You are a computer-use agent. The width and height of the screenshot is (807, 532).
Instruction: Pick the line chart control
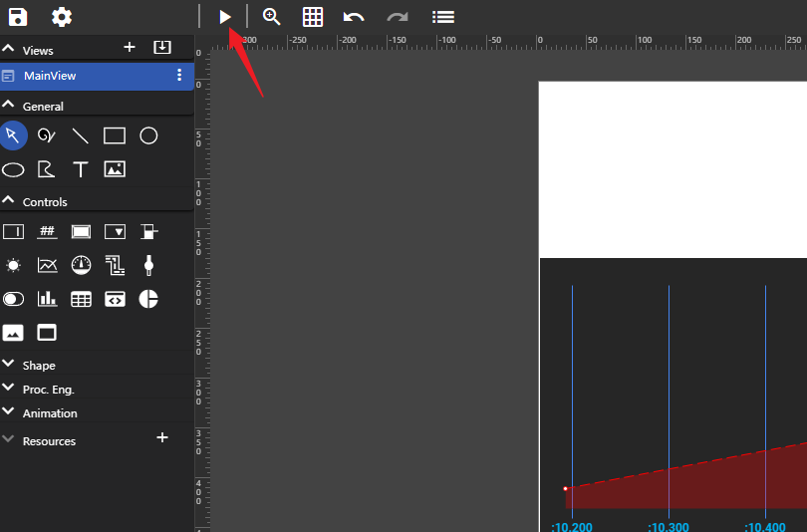click(x=47, y=265)
